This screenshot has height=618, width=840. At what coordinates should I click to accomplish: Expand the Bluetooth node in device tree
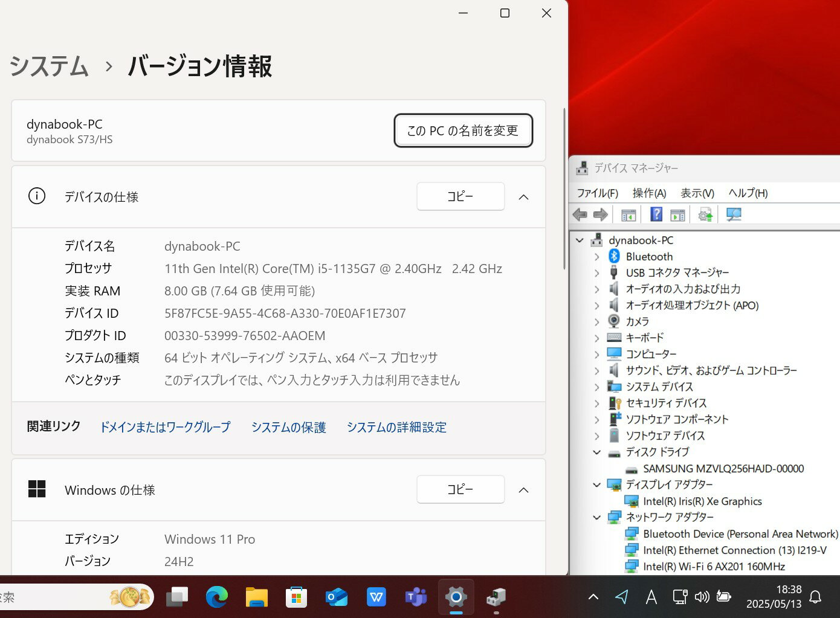point(597,257)
